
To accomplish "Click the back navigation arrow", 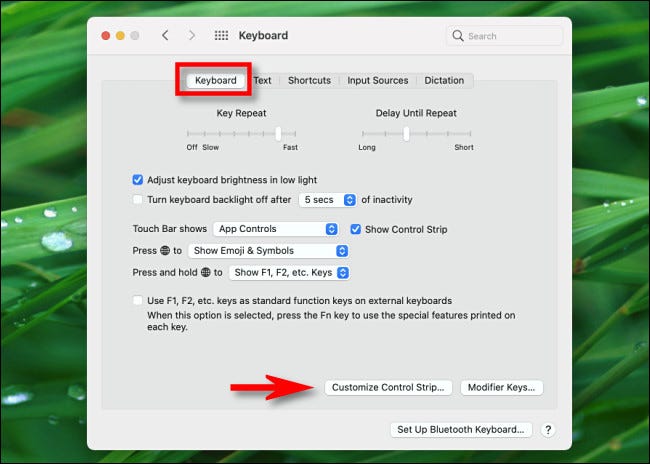I will pyautogui.click(x=165, y=36).
